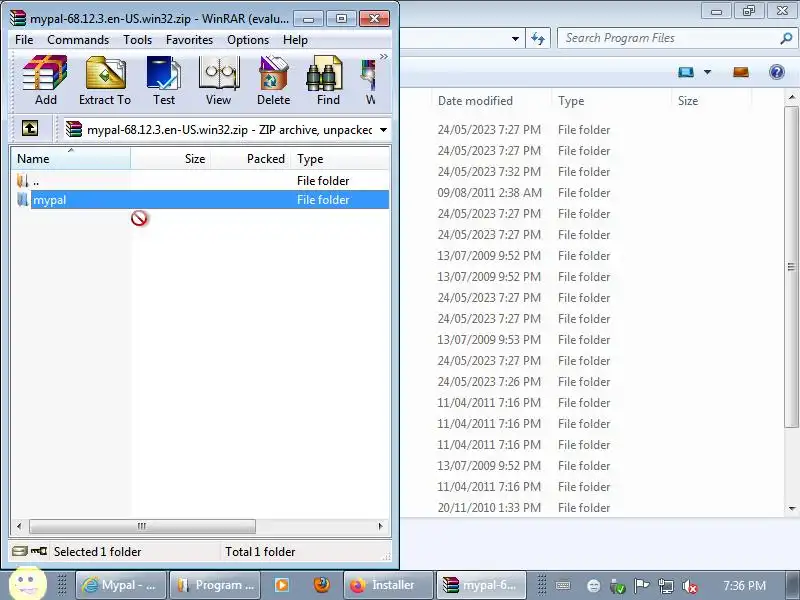
Task: Sort Explorer by Type column
Action: point(611,101)
